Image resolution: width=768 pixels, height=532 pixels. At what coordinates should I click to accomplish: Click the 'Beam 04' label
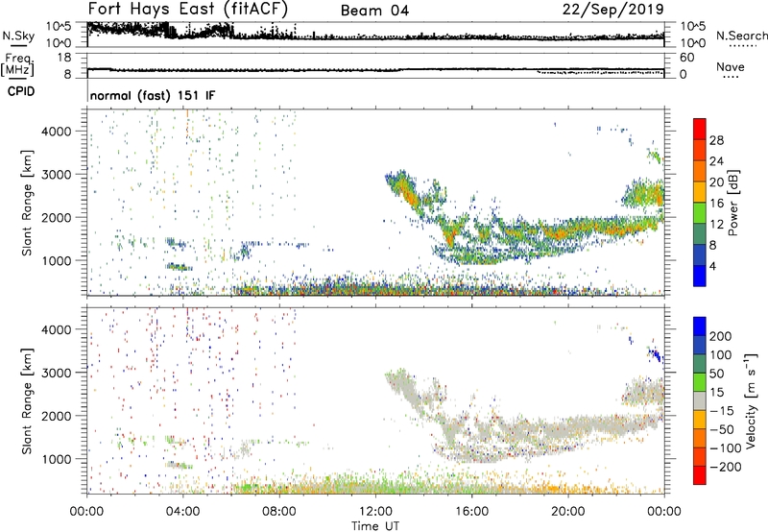click(374, 11)
